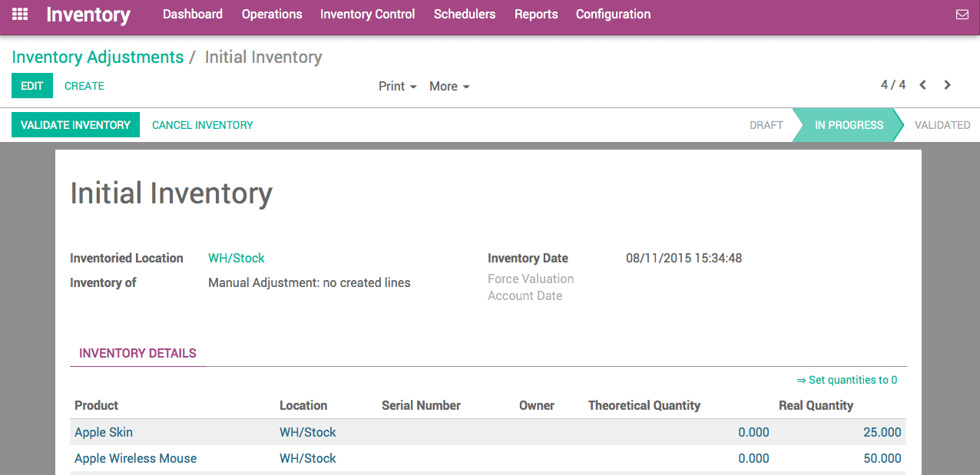Viewport: 980px width, 475px height.
Task: Open the Operations menu
Action: 271,14
